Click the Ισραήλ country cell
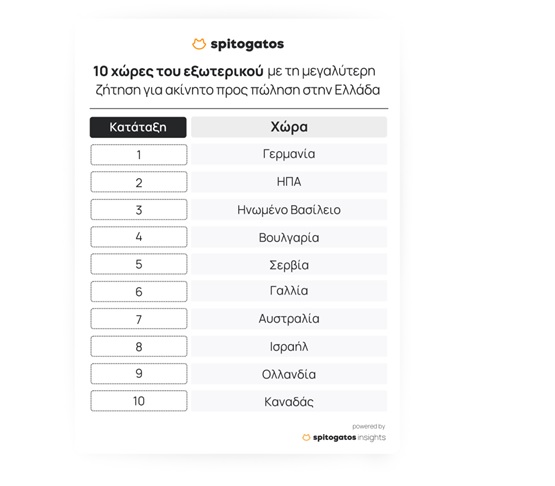 (289, 346)
